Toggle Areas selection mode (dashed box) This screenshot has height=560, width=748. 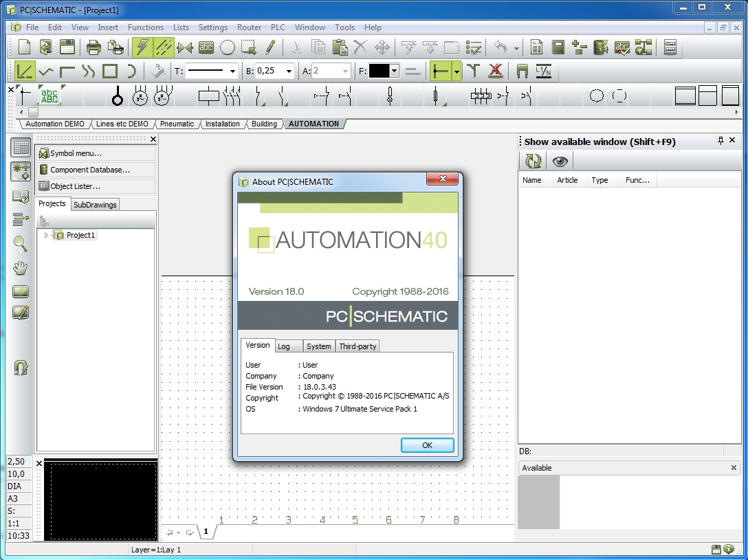point(249,47)
